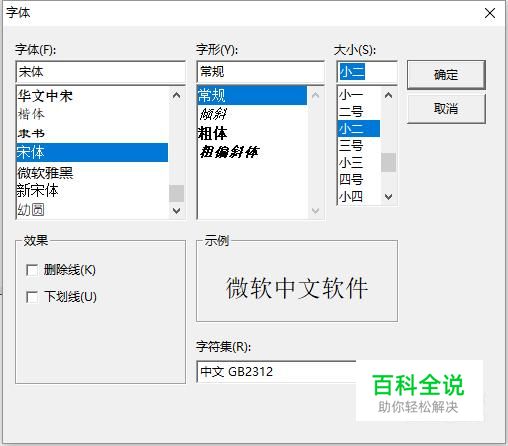Image resolution: width=508 pixels, height=446 pixels.
Task: Select 宋体 in the font list
Action: click(92, 152)
